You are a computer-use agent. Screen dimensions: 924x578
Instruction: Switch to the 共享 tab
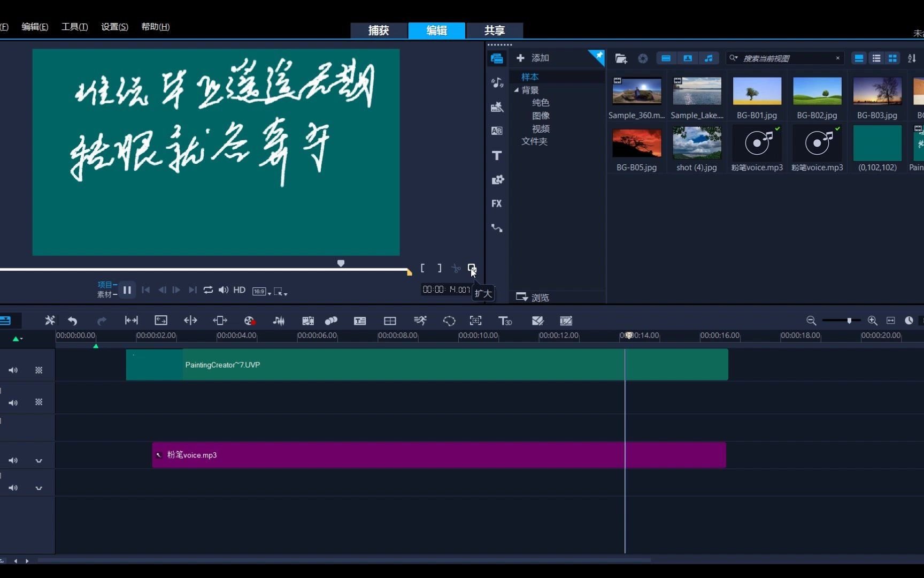[x=494, y=31]
